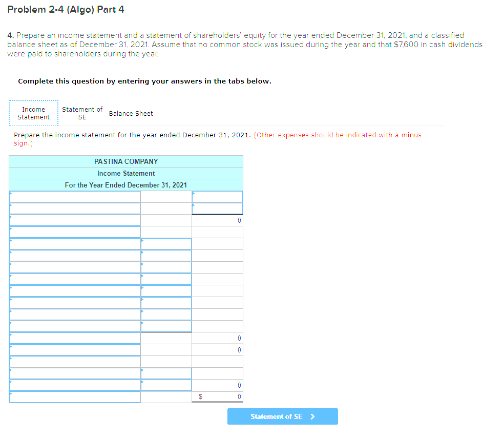The height and width of the screenshot is (440, 504).
Task: Open the first account label dropdown in the statement
Action: pyautogui.click(x=75, y=196)
